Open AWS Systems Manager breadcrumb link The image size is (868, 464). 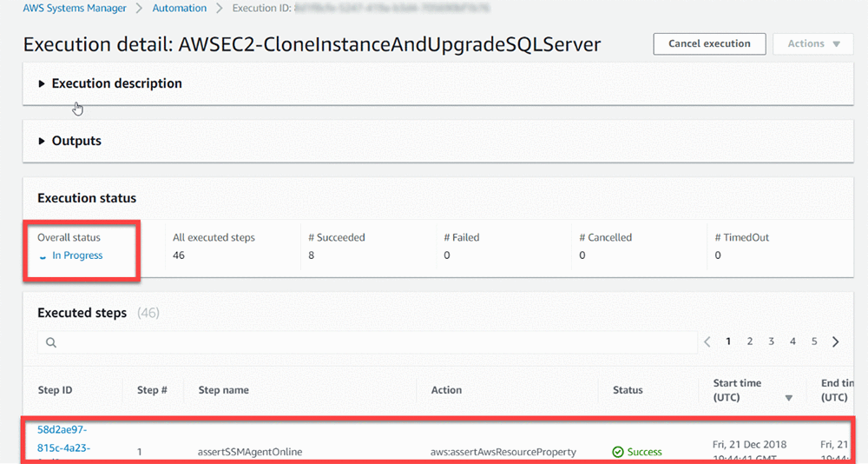(x=75, y=9)
